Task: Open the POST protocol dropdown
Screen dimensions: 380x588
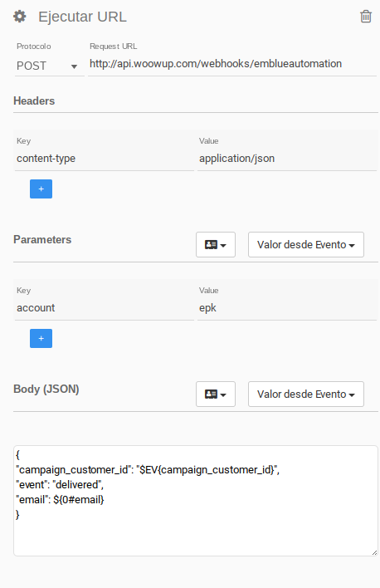Action: point(49,66)
